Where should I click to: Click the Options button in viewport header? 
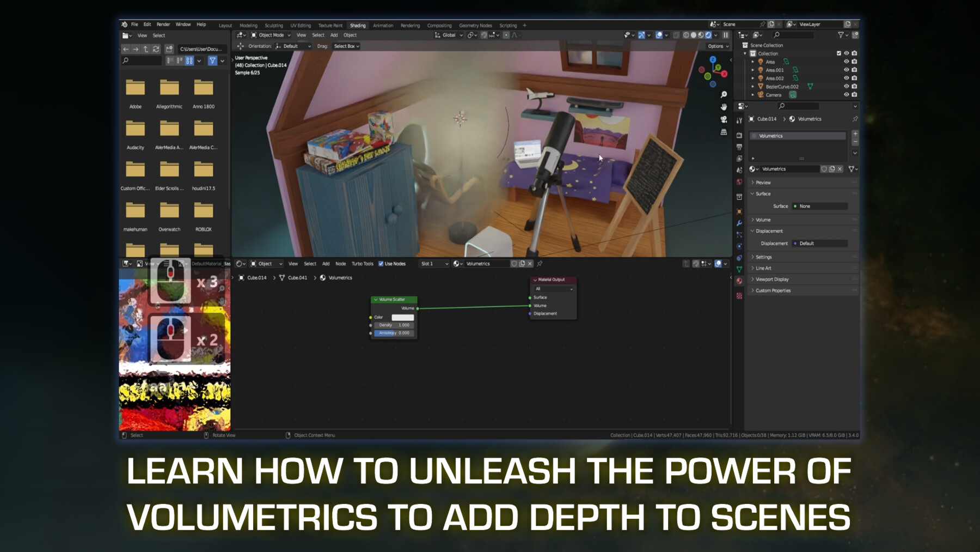click(x=718, y=46)
